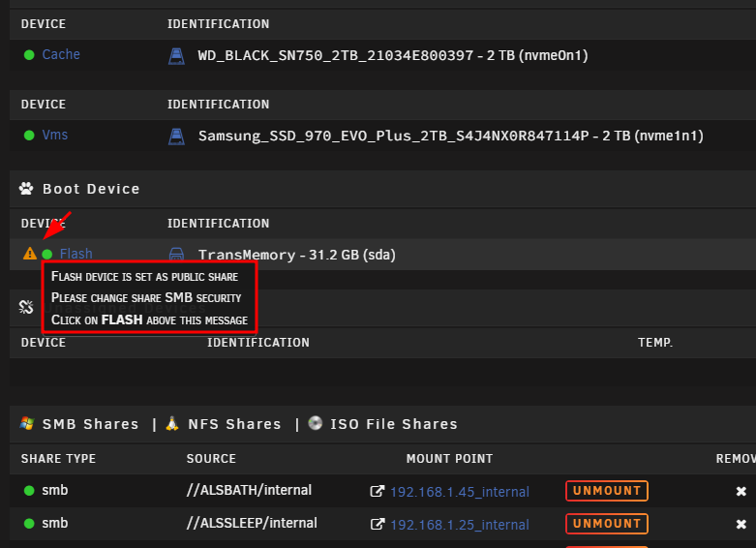Click the USB drive icon beside TransMemory
Screen dimensions: 756x548
coord(176,254)
